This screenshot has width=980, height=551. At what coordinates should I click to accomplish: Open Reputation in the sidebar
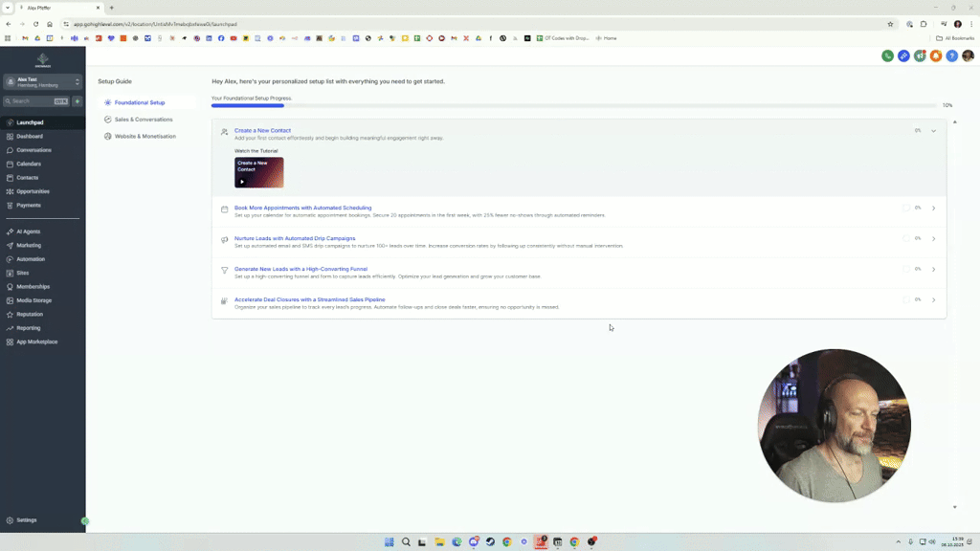click(x=30, y=314)
